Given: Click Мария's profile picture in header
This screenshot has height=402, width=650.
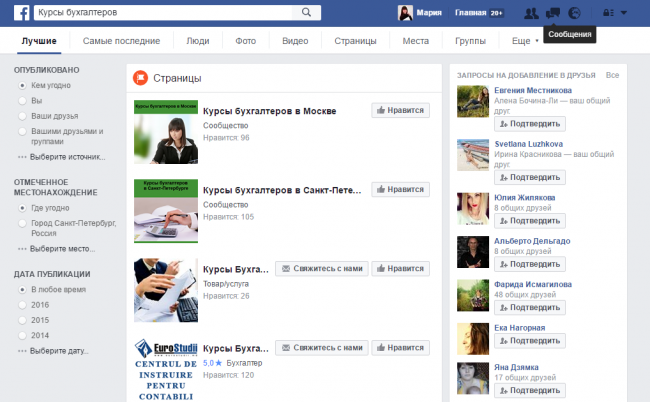Looking at the screenshot, I should (405, 13).
